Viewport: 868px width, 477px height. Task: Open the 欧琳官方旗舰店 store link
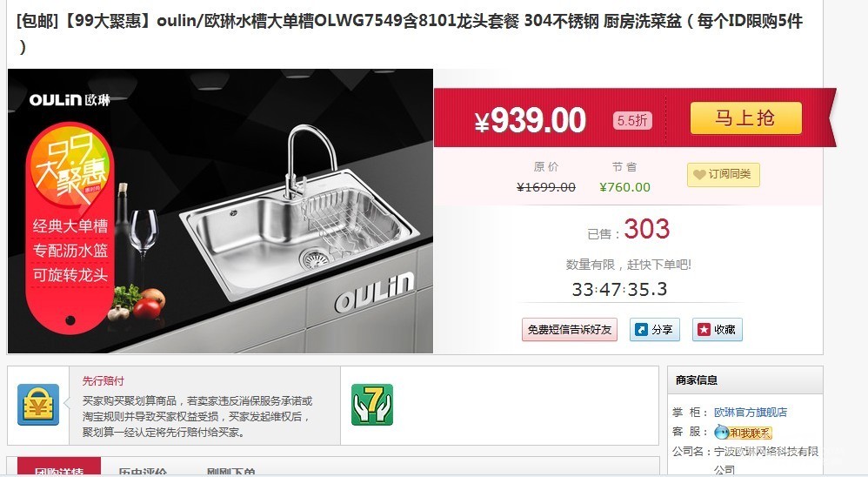(x=750, y=413)
